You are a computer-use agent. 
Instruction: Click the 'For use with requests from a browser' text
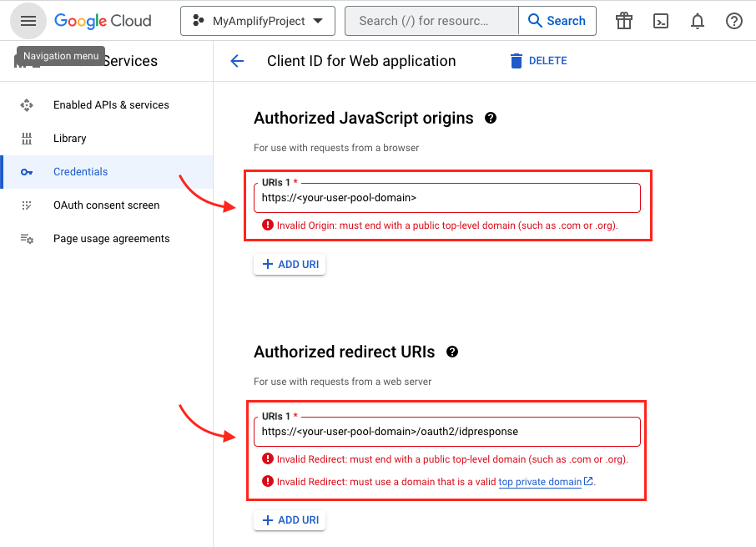(x=336, y=148)
